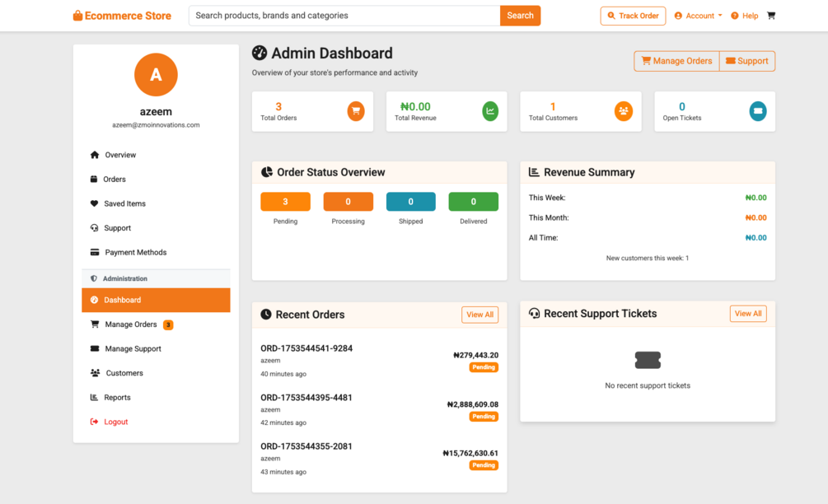Click the cart icon beside Manage Orders in sidebar
The width and height of the screenshot is (828, 504).
(95, 324)
